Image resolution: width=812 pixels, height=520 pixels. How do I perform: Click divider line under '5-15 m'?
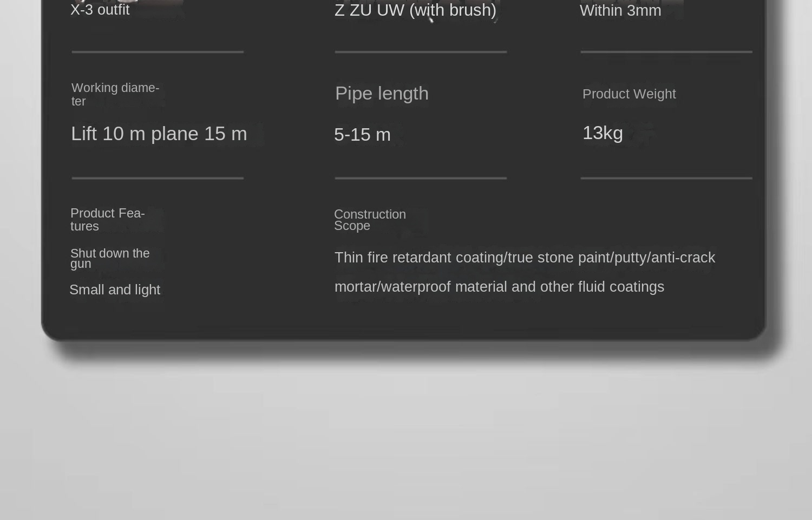[x=421, y=178]
